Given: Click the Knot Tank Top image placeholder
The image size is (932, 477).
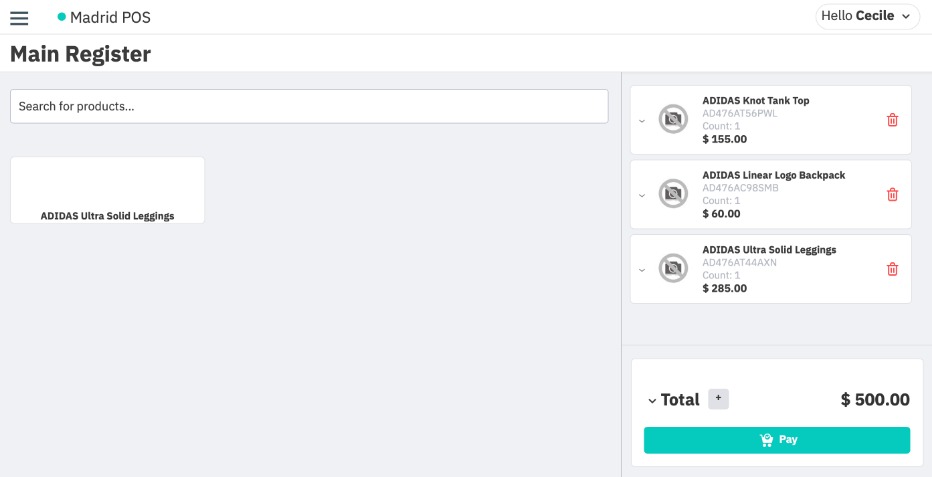Looking at the screenshot, I should pos(673,120).
